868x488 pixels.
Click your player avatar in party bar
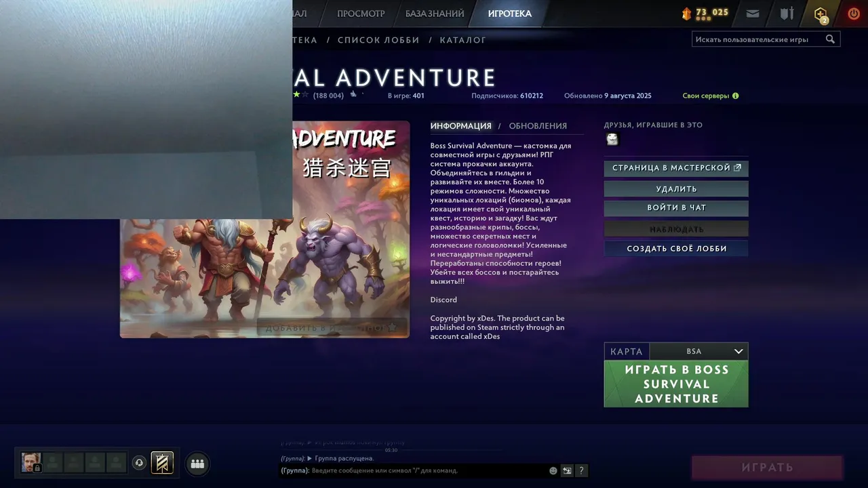click(x=31, y=463)
